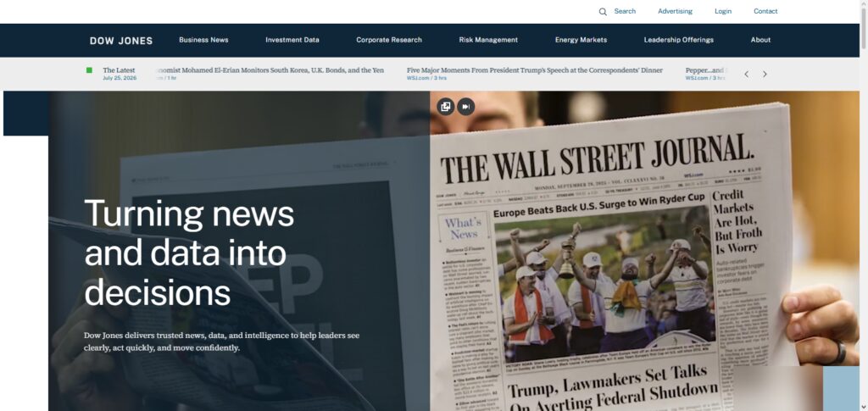Open the Risk Management menu

(488, 40)
